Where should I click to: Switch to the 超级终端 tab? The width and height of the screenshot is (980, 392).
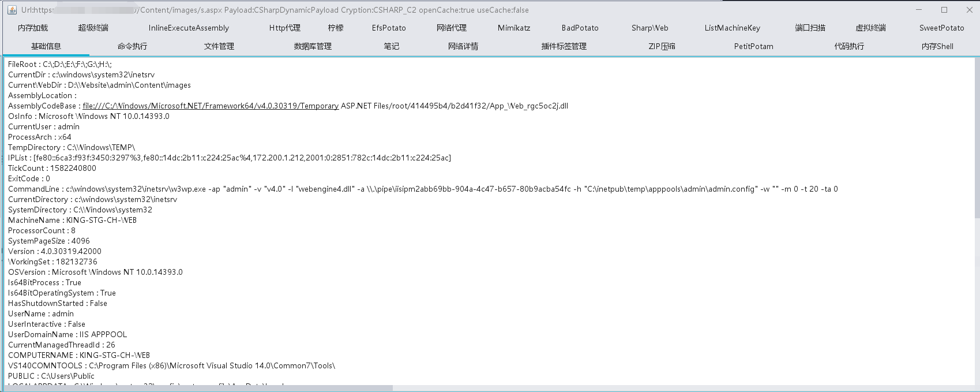coord(93,28)
